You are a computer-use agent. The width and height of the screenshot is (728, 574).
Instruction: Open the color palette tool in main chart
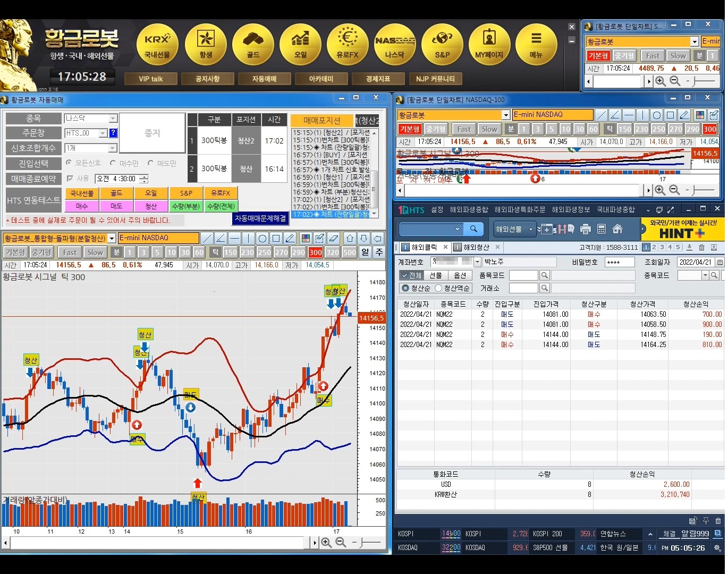tap(306, 238)
